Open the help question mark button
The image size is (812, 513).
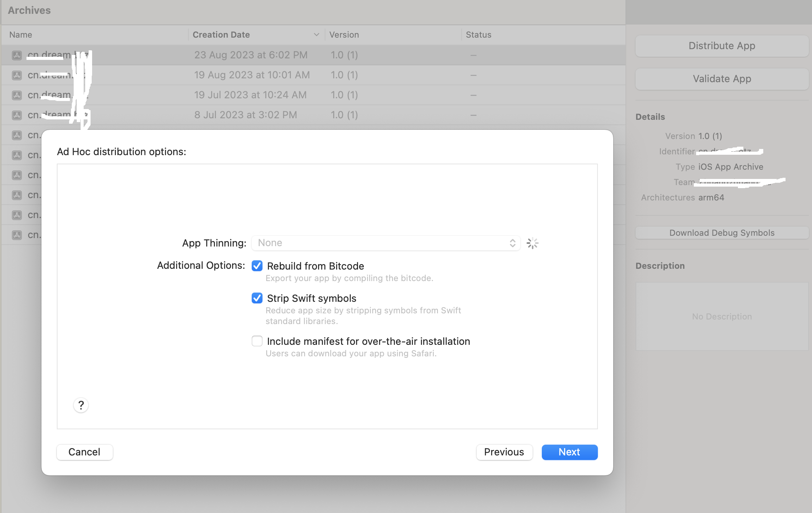tap(81, 405)
